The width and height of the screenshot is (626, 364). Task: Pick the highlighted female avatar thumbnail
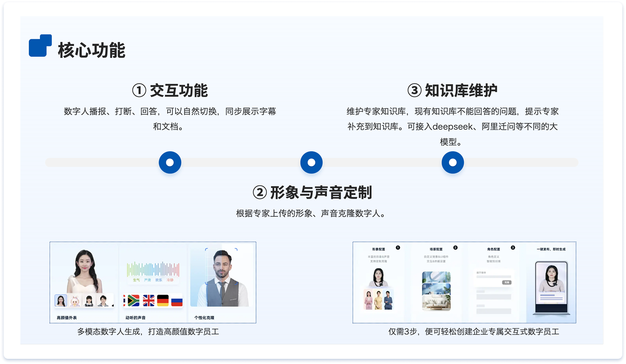(x=61, y=301)
